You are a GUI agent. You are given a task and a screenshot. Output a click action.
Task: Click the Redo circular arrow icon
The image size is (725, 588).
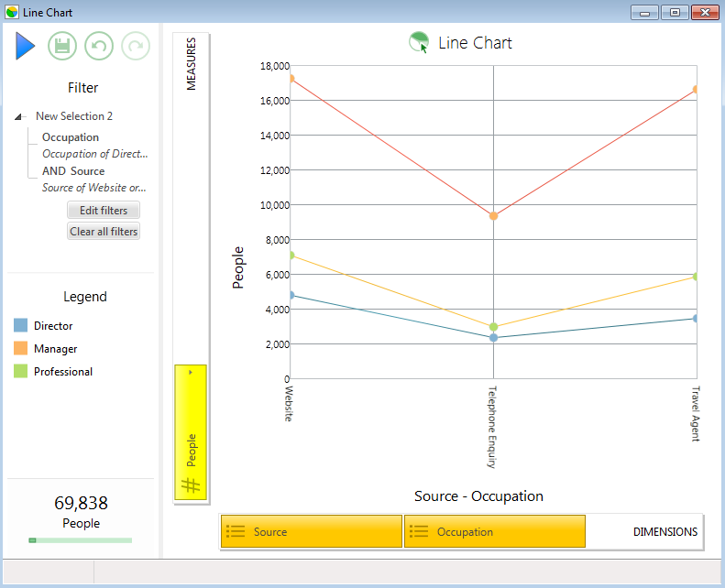[136, 46]
